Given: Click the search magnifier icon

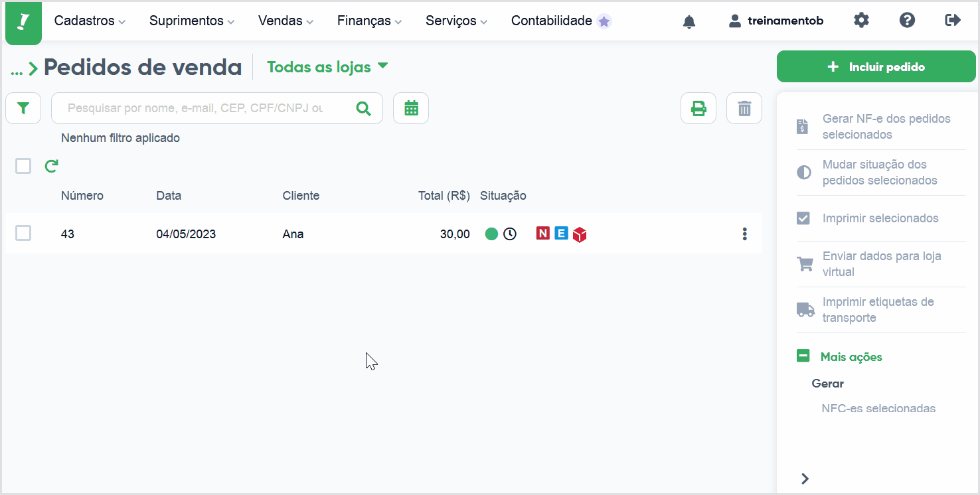Looking at the screenshot, I should click(363, 108).
